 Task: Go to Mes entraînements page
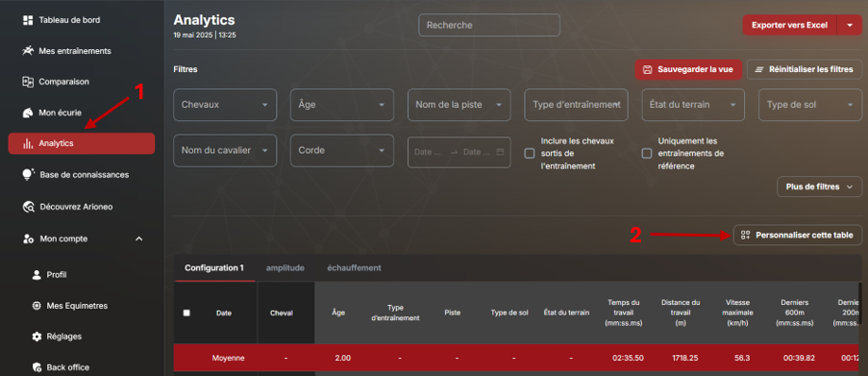(75, 51)
